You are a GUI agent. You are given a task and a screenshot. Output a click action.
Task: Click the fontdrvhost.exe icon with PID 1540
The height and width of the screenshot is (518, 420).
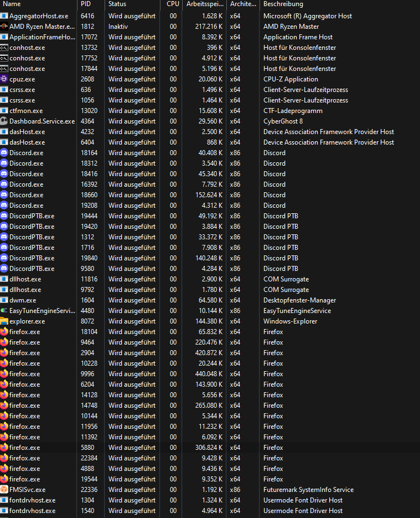pos(4,511)
